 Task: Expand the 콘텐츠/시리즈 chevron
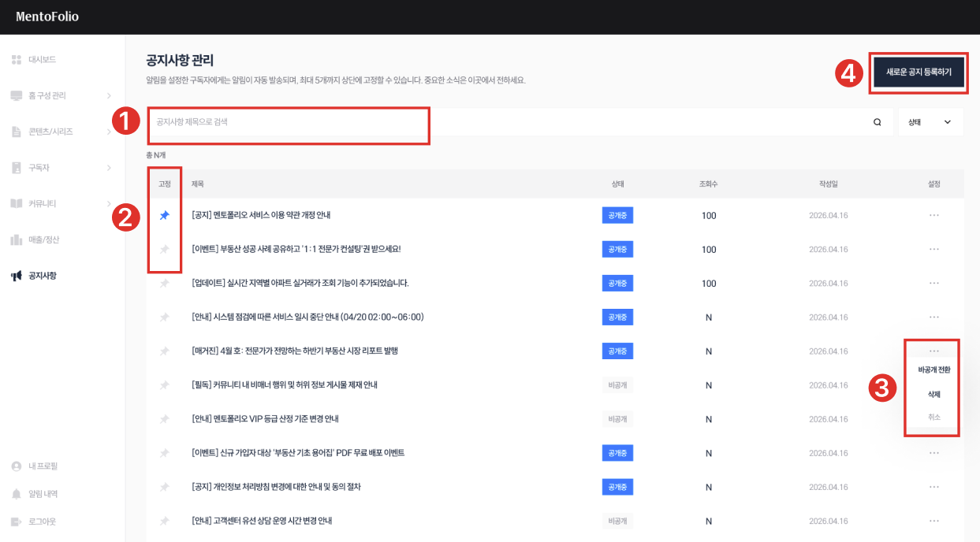109,132
